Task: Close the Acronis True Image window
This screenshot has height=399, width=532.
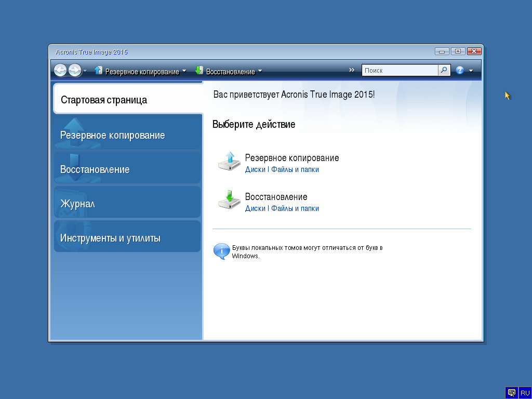Action: (x=474, y=51)
